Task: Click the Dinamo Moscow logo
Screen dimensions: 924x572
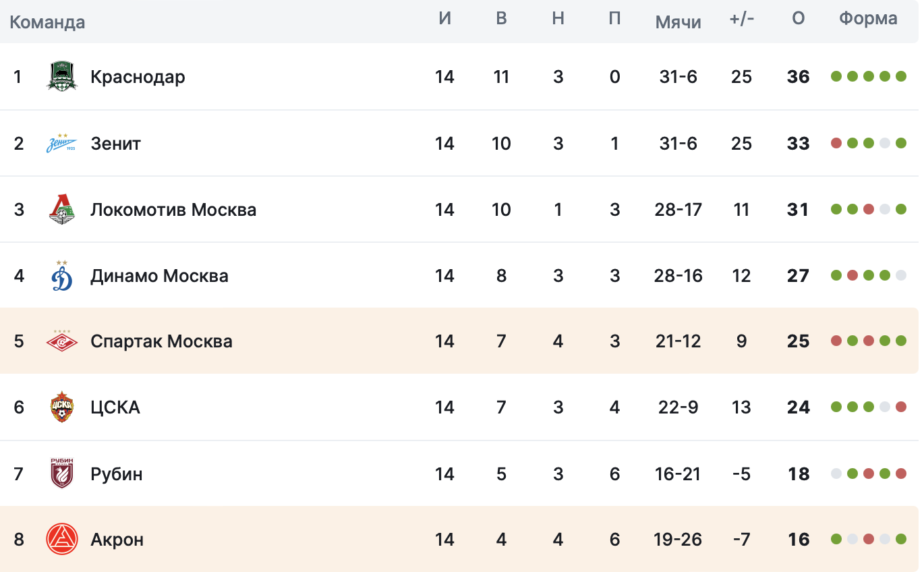Action: (x=62, y=275)
